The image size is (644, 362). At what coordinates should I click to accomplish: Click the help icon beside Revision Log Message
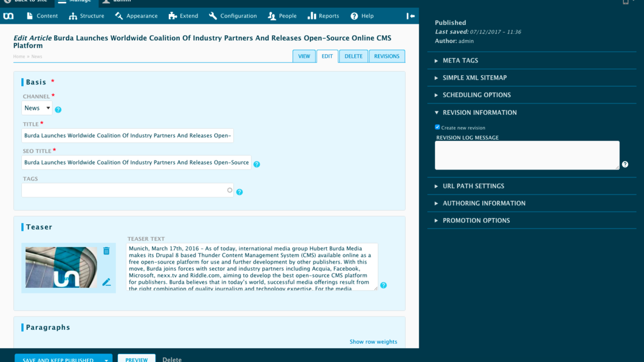point(625,165)
